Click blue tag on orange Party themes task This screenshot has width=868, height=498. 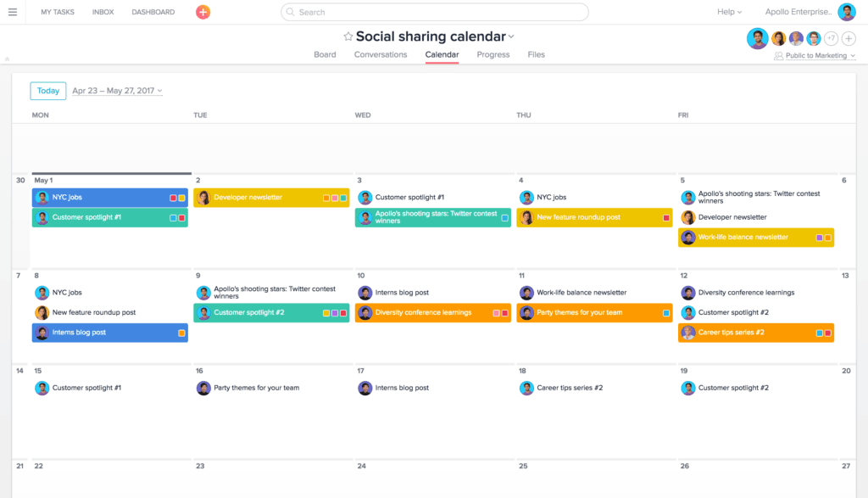666,314
